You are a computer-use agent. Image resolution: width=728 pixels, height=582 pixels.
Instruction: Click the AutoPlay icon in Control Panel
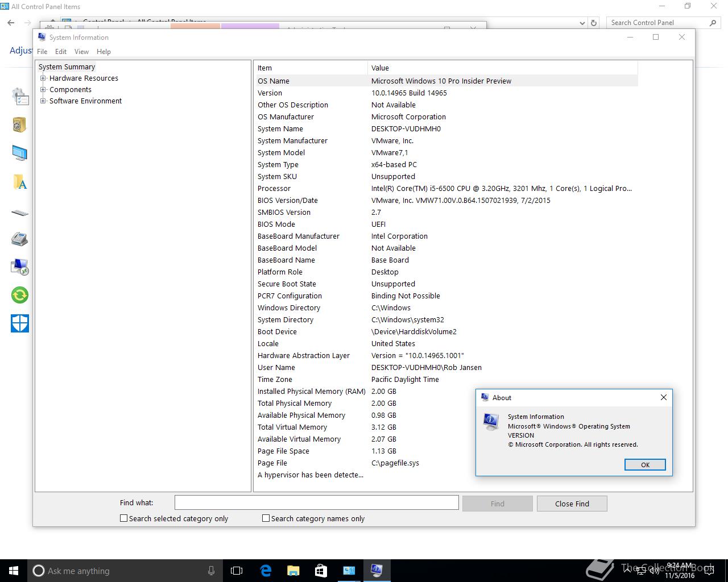coord(19,124)
